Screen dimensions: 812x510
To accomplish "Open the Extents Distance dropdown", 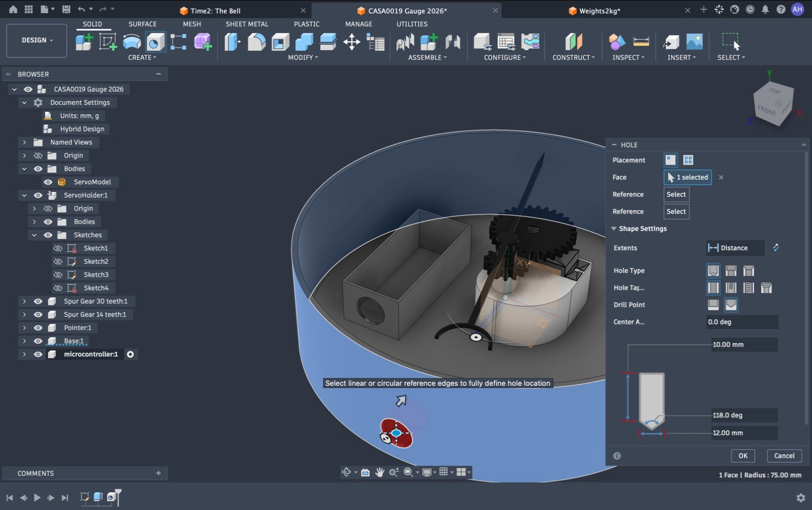I will pos(736,248).
